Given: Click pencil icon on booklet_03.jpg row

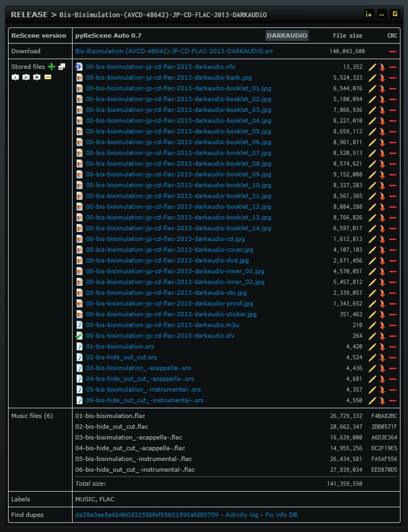Looking at the screenshot, I should click(x=373, y=110).
